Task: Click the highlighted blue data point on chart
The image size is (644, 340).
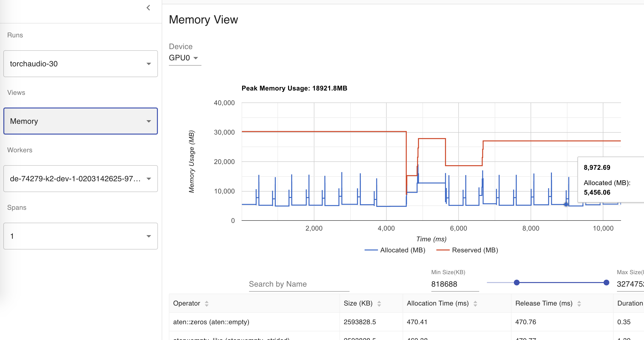Action: tap(566, 204)
